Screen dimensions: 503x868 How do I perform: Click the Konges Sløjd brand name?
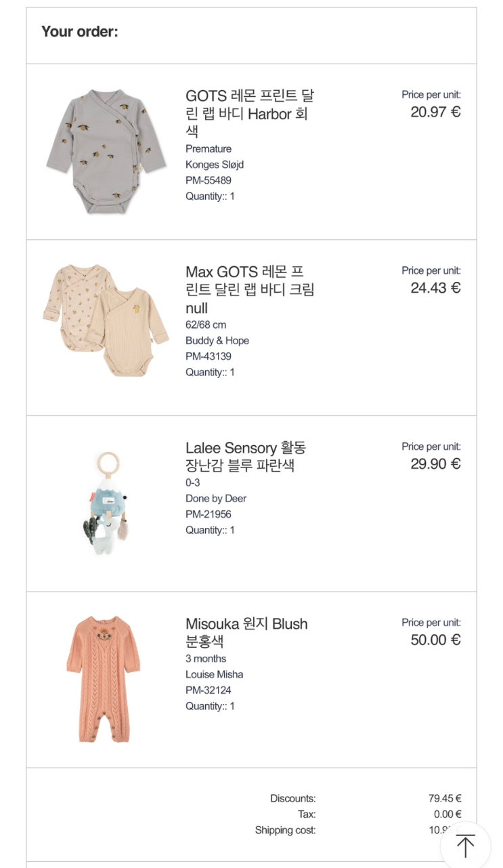(215, 165)
